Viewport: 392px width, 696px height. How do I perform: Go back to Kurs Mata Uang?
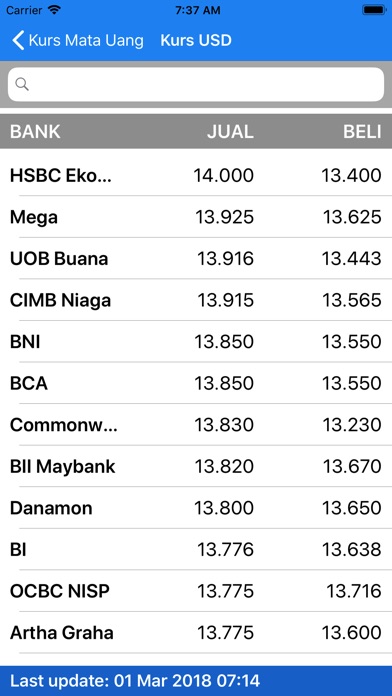(78, 40)
